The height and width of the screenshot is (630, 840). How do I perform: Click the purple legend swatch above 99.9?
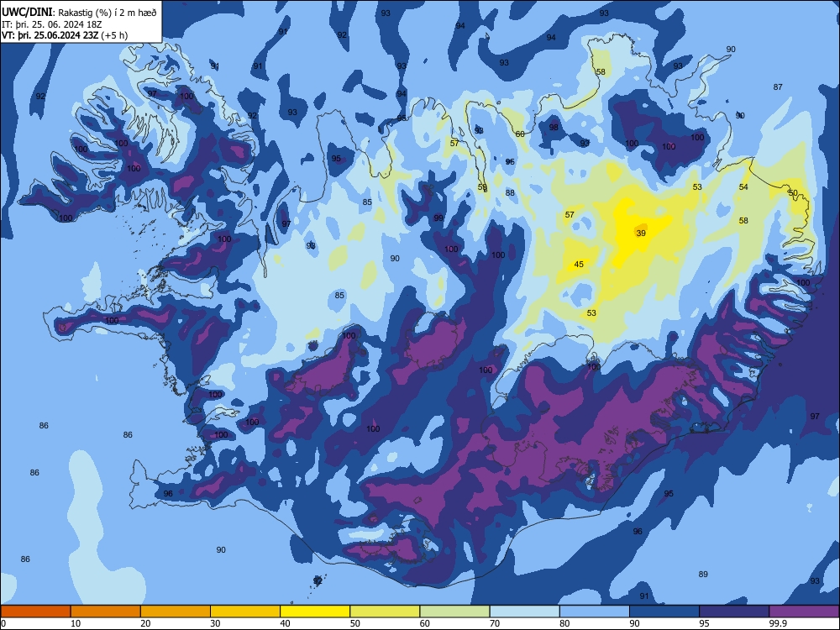pos(804,612)
